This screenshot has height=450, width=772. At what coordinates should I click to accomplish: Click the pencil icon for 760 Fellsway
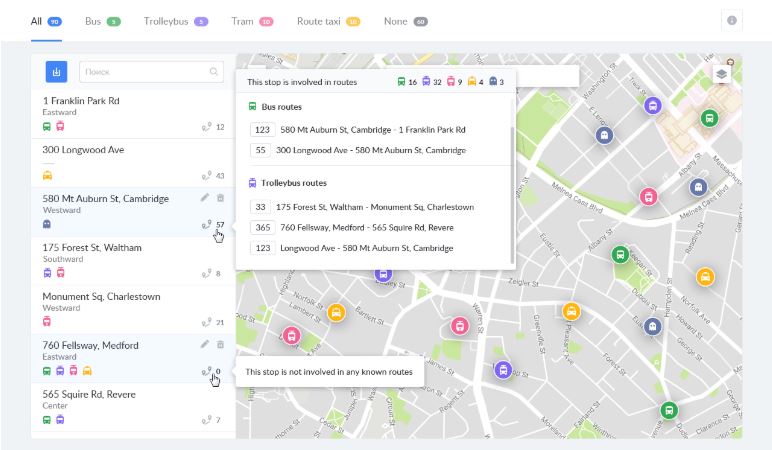point(205,344)
